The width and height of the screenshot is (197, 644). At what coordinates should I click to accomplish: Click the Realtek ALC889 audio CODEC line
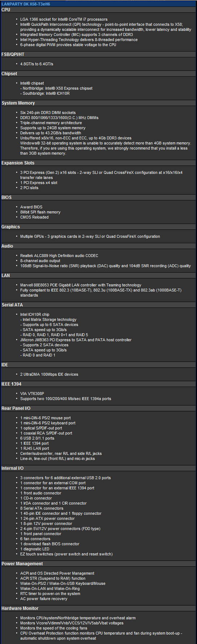59,256
